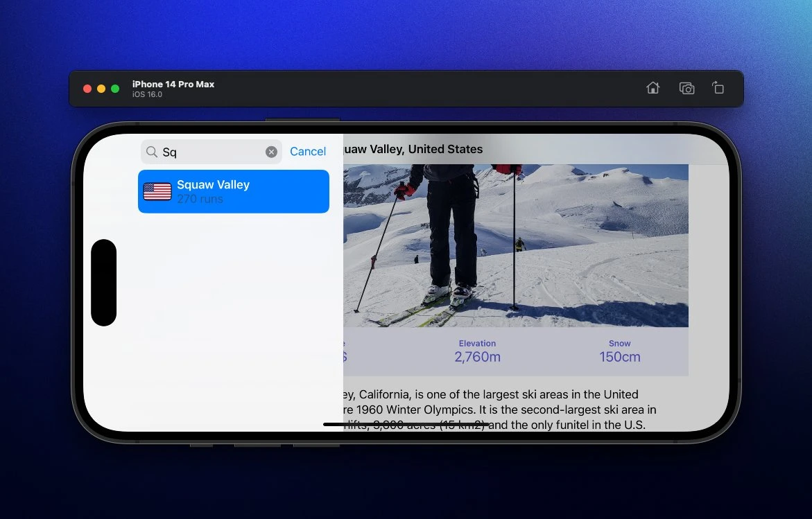This screenshot has width=812, height=519.
Task: Tap the Elevation 2,760m value
Action: 477,357
